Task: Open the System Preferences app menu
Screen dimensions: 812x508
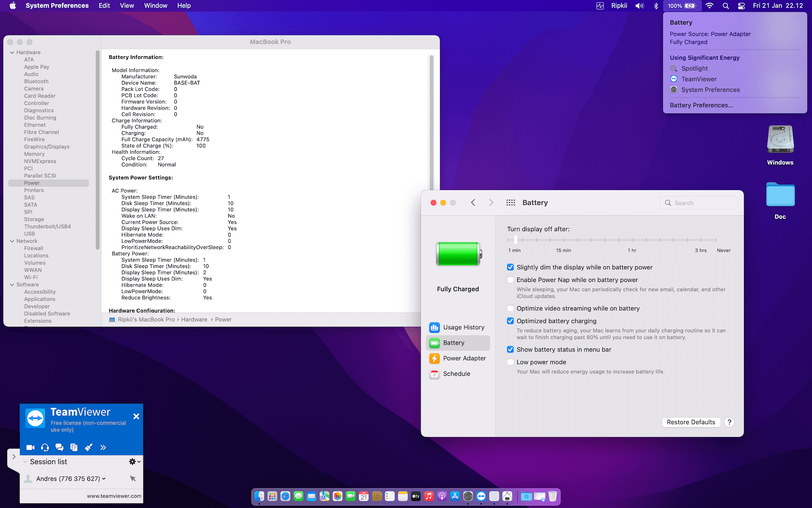Action: point(57,6)
